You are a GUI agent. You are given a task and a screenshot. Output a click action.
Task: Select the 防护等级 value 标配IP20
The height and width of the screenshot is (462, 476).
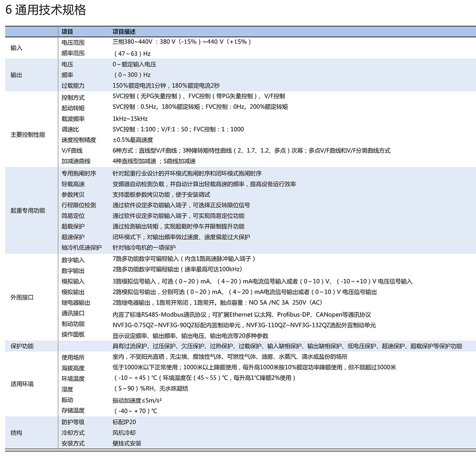click(124, 422)
